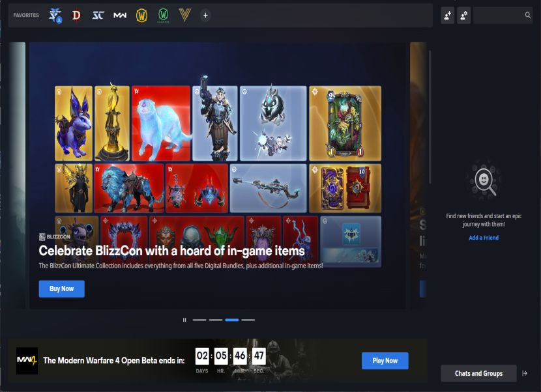541x392 pixels.
Task: Click the golden bird statue card
Action: (112, 123)
